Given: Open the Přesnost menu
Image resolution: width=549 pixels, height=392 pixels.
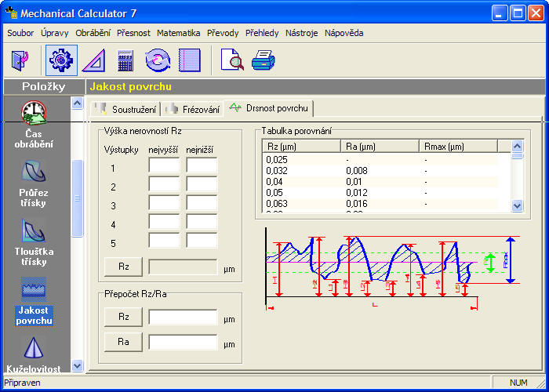Looking at the screenshot, I should point(133,33).
